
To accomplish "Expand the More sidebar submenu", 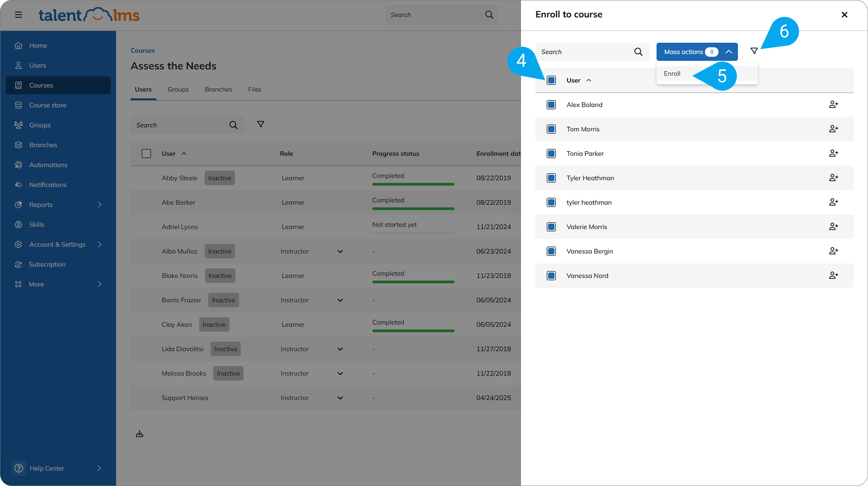I will [100, 284].
